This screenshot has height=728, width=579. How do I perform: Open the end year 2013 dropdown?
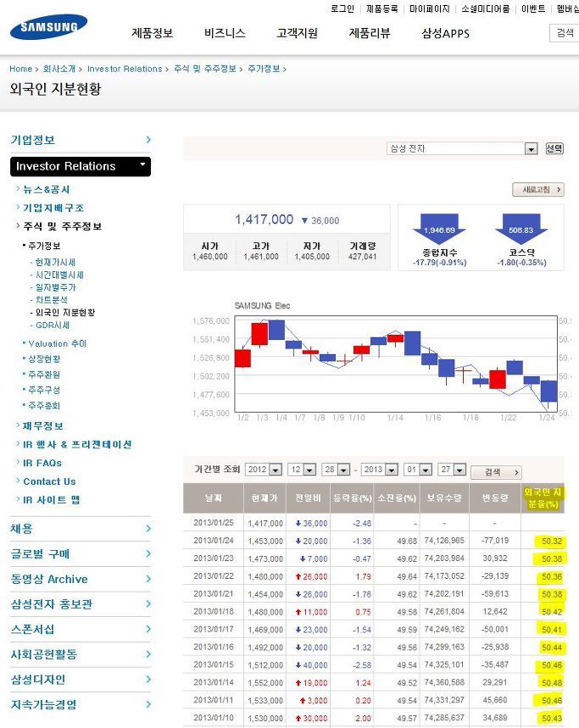[x=379, y=470]
